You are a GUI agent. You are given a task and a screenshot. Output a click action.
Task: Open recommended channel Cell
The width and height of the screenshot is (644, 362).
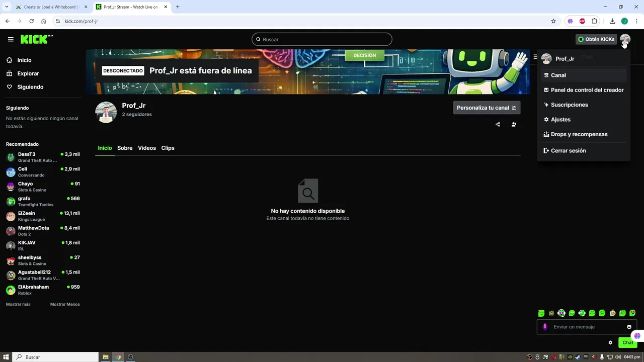point(43,172)
